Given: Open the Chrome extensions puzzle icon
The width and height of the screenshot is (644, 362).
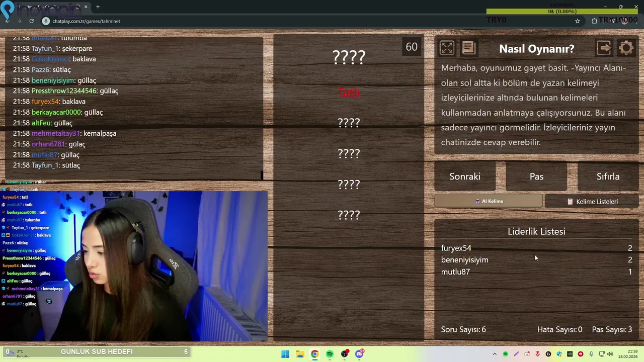Looking at the screenshot, I should (595, 21).
